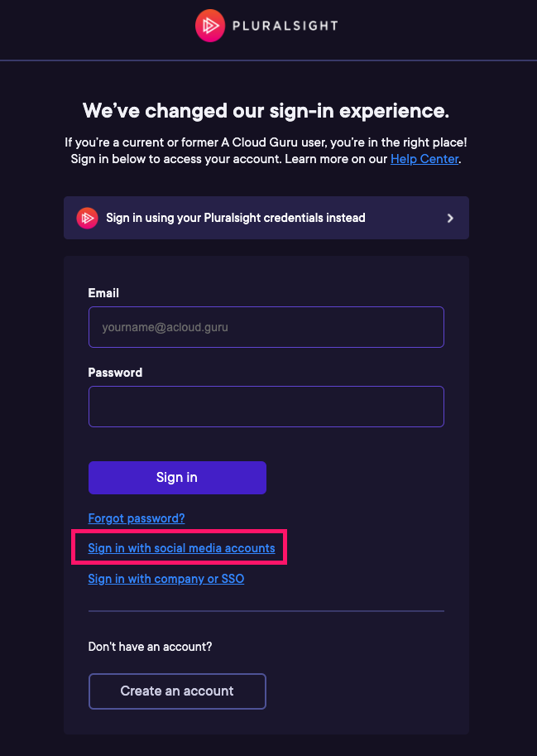
Task: Open the Help Center link
Action: pyautogui.click(x=424, y=158)
